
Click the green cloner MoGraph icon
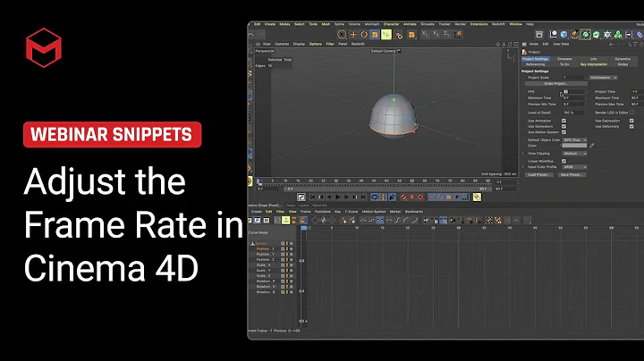click(x=618, y=35)
